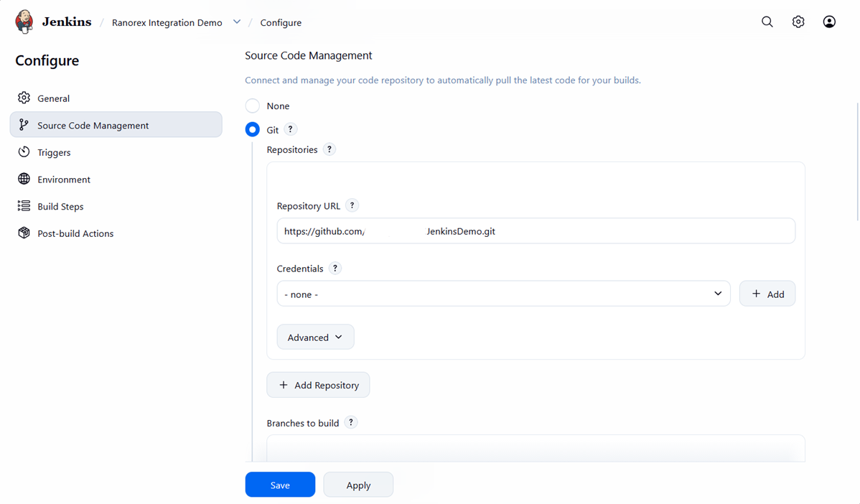This screenshot has width=860, height=504.
Task: Click the Configure page heading
Action: coord(47,60)
